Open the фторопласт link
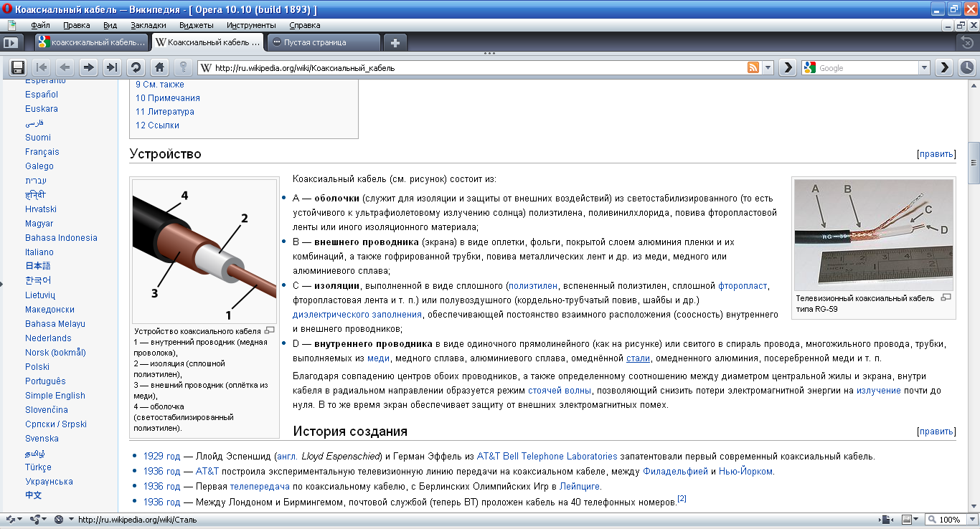980x529 pixels. coord(743,285)
